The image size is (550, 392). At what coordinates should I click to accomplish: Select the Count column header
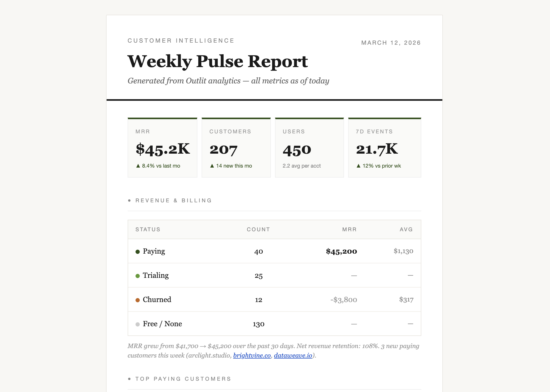coord(258,229)
